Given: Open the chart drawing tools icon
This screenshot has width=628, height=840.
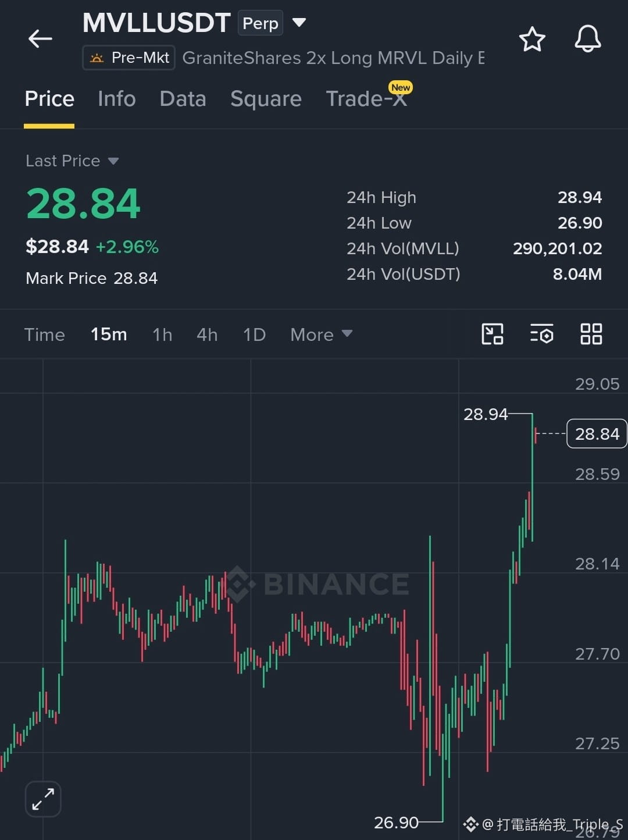Looking at the screenshot, I should pos(493,334).
